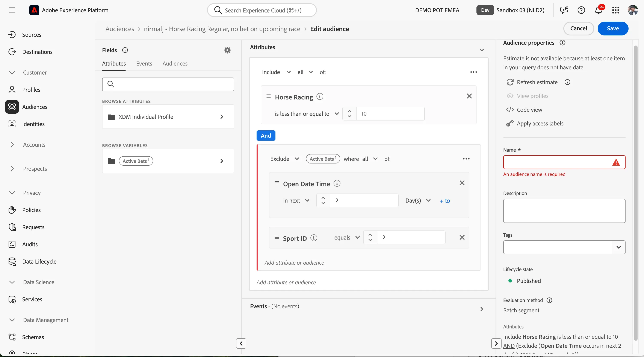Switch to the Events tab
Image resolution: width=644 pixels, height=357 pixels.
pyautogui.click(x=144, y=64)
